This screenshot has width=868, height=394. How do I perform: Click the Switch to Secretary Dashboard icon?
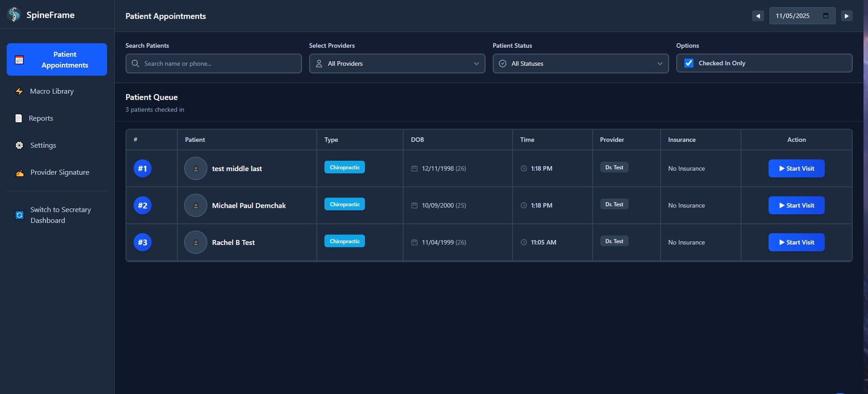click(x=19, y=215)
